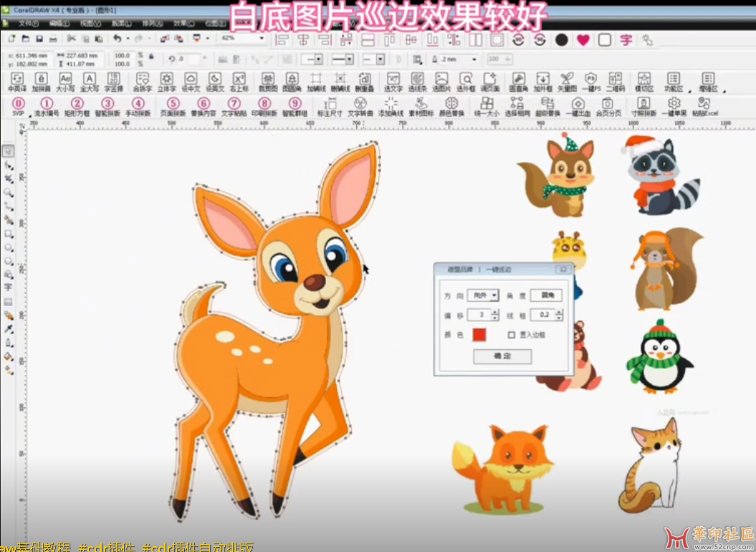Open the 版面 Layout menu
756x552 pixels.
(x=122, y=23)
